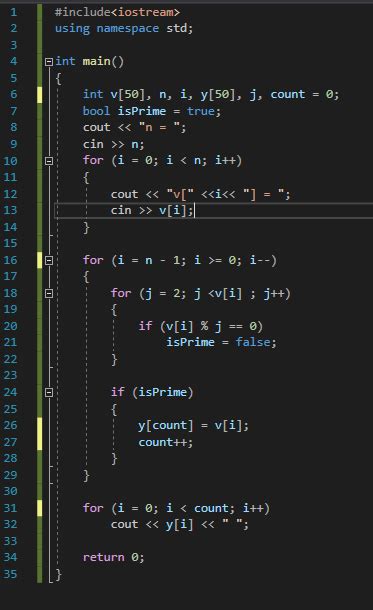The image size is (373, 610).
Task: Click the 'return 0;' statement
Action: click(114, 557)
